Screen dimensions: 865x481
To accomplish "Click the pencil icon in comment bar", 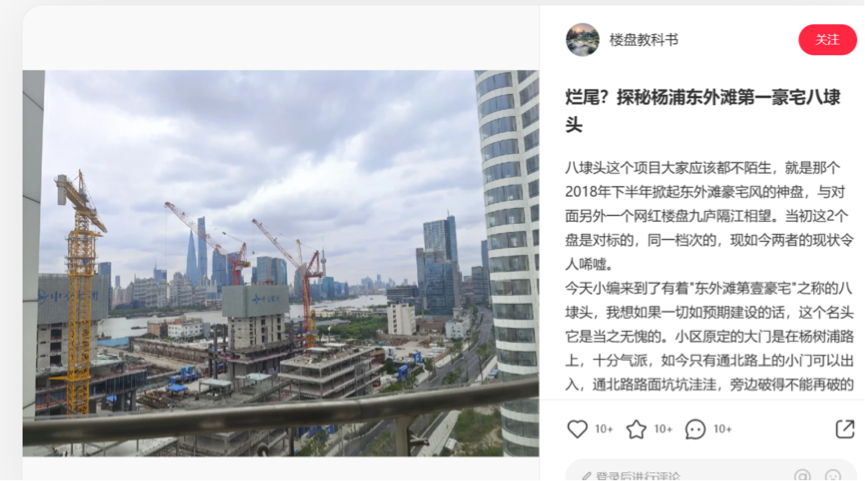I will (x=586, y=475).
